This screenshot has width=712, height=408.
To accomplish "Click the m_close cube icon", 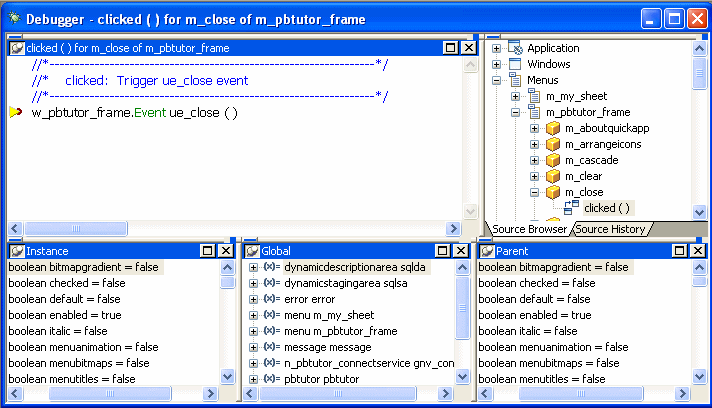I will (x=553, y=192).
